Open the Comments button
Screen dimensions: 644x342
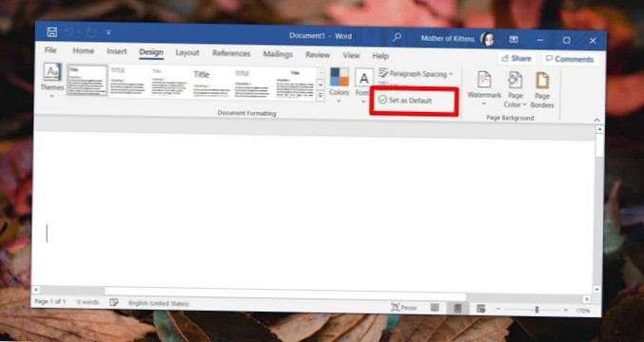(x=570, y=59)
